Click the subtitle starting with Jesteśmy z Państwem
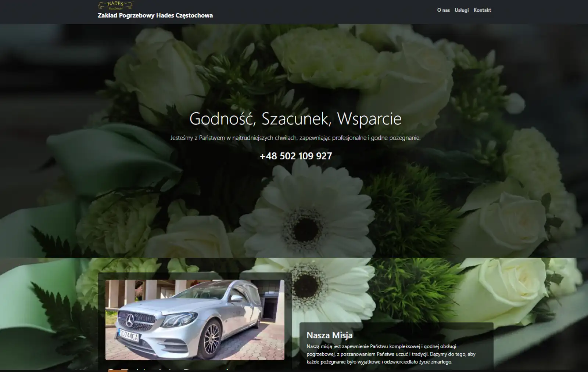Image resolution: width=588 pixels, height=372 pixels. (x=295, y=138)
